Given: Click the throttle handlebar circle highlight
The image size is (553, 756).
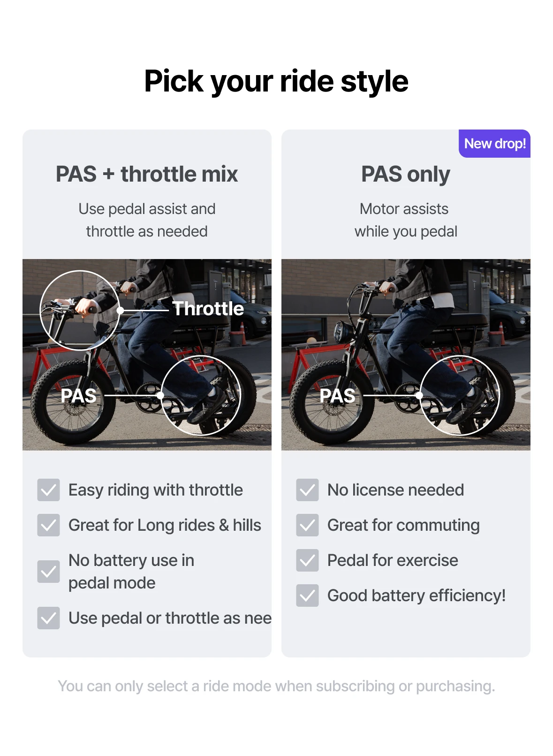Looking at the screenshot, I should (80, 310).
